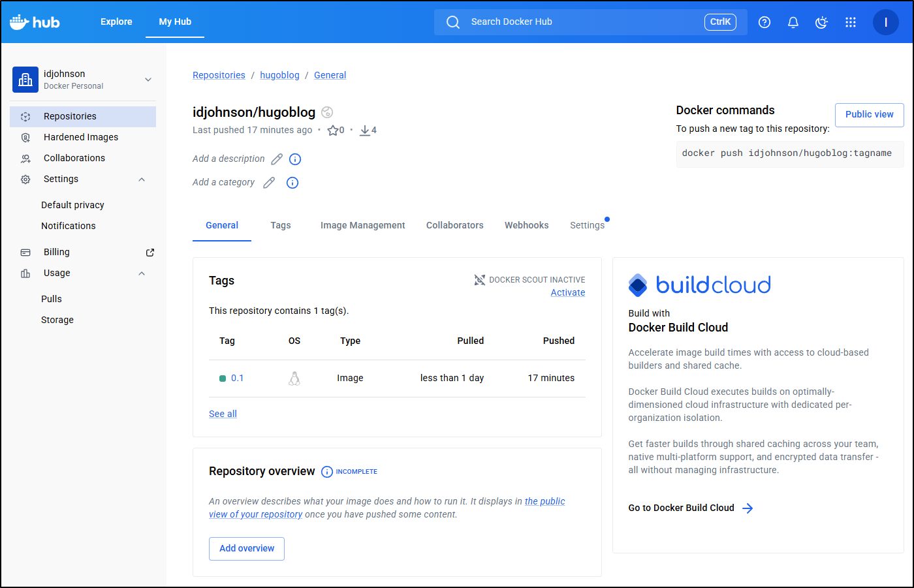Click the user avatar icon
The image size is (914, 588).
point(885,22)
